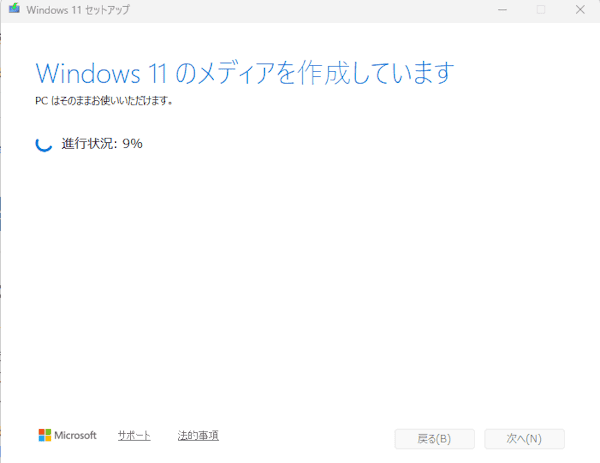
Task: Click the 次へ(N) button
Action: pos(524,439)
